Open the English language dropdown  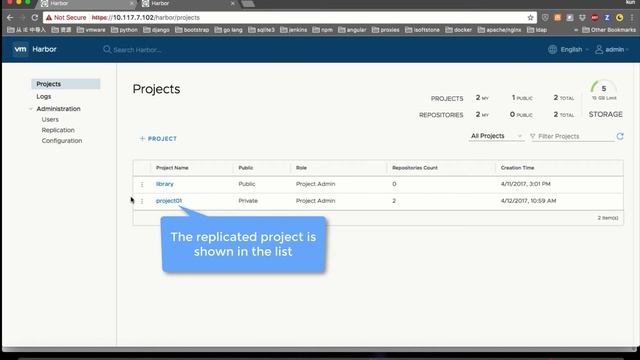[x=574, y=49]
